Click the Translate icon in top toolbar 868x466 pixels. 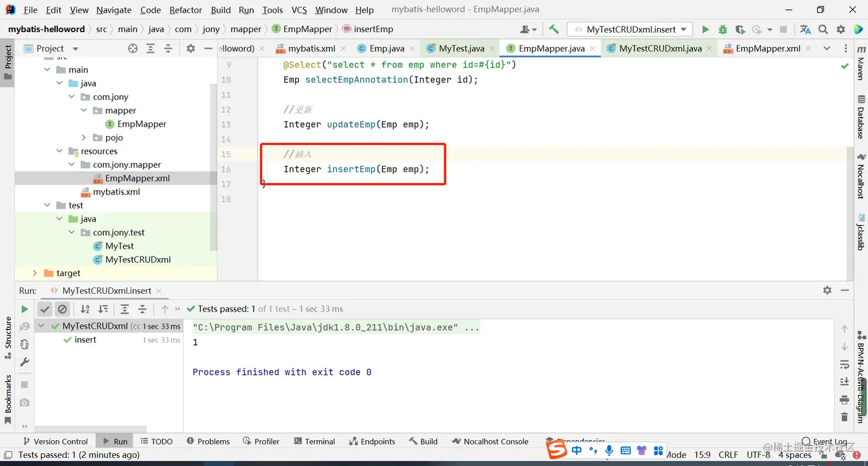click(805, 29)
